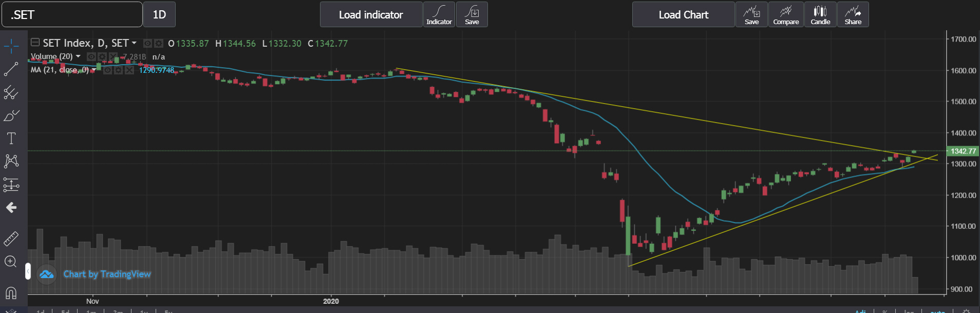Enable the magnet snap mode
Screen dimensions: 980x313
[x=11, y=293]
